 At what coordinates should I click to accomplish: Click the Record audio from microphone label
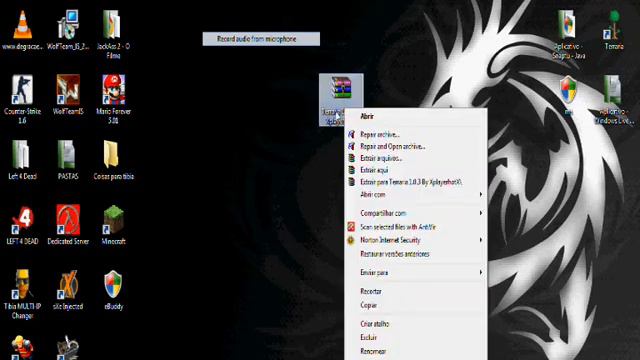257,39
